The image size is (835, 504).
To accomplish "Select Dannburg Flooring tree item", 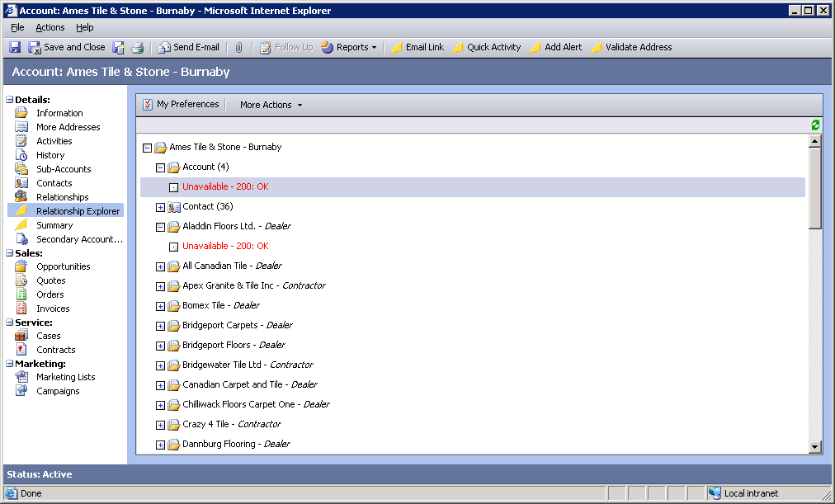I will click(x=236, y=444).
